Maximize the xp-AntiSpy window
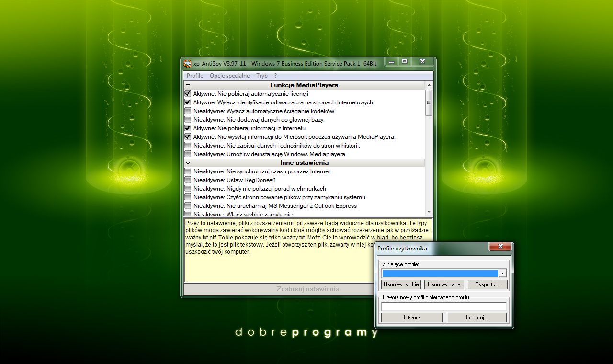Image resolution: width=613 pixels, height=364 pixels. [405, 62]
